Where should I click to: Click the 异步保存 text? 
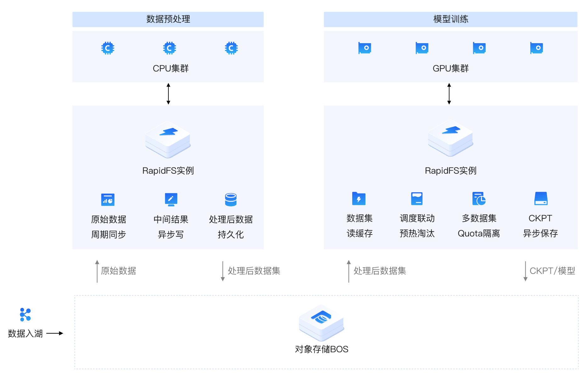[540, 233]
